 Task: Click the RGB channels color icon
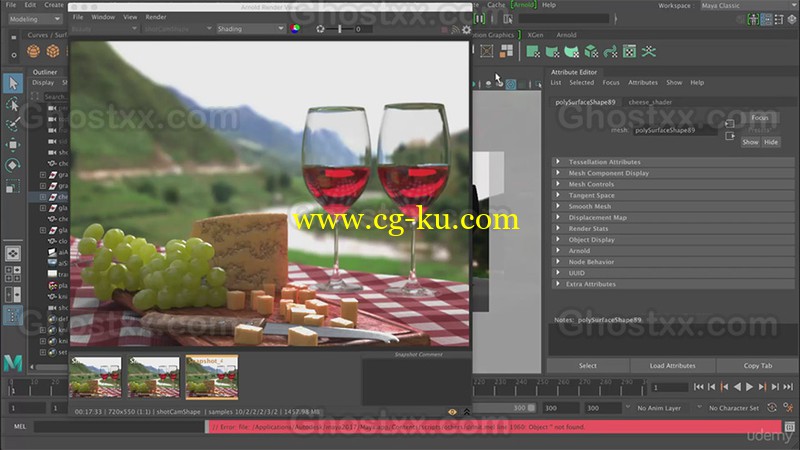click(295, 29)
